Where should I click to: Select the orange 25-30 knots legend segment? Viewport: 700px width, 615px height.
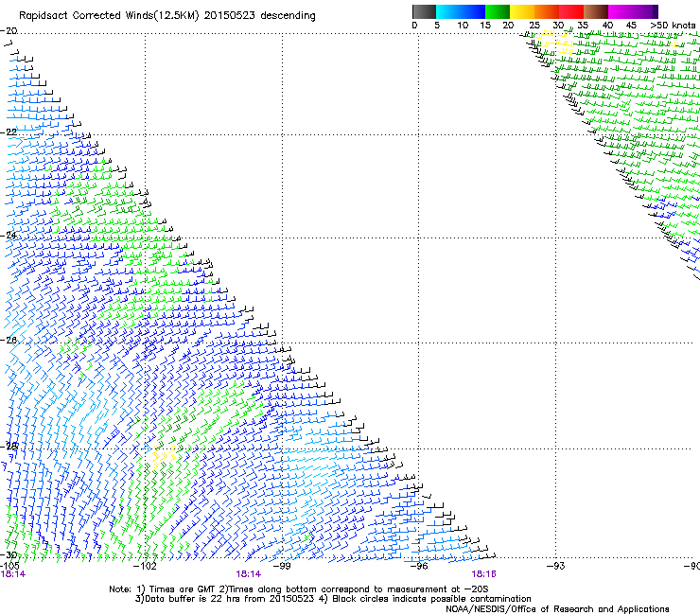(546, 11)
